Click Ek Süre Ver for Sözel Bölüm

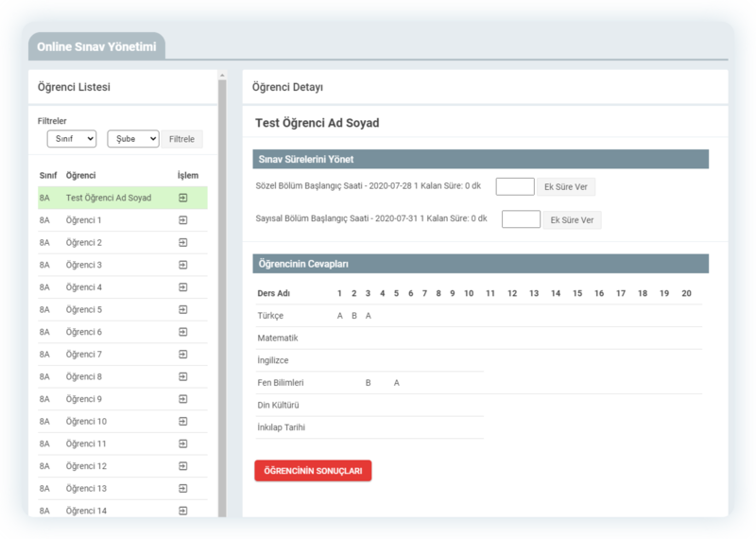pyautogui.click(x=566, y=187)
